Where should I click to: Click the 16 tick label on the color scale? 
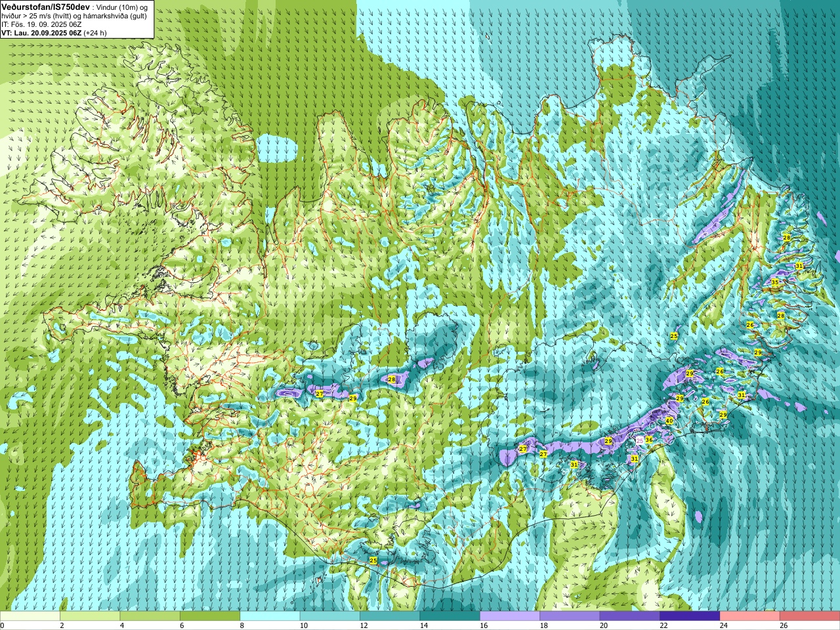pos(483,625)
